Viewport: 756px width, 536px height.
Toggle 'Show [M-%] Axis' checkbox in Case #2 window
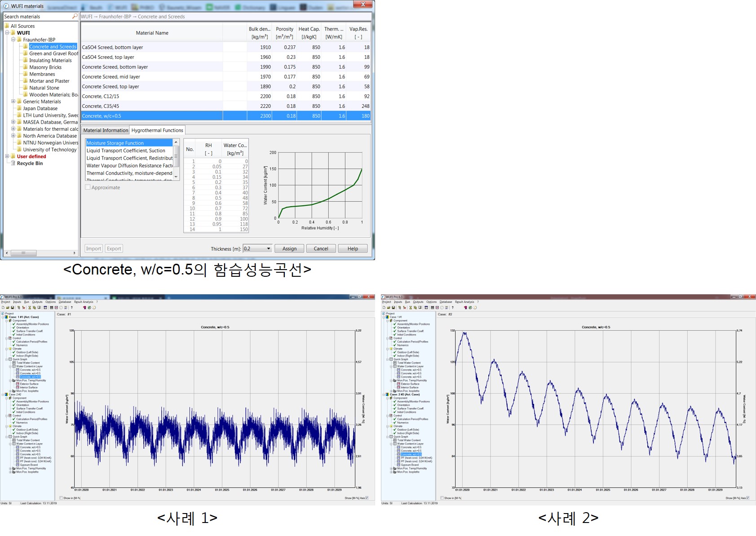[x=747, y=498]
